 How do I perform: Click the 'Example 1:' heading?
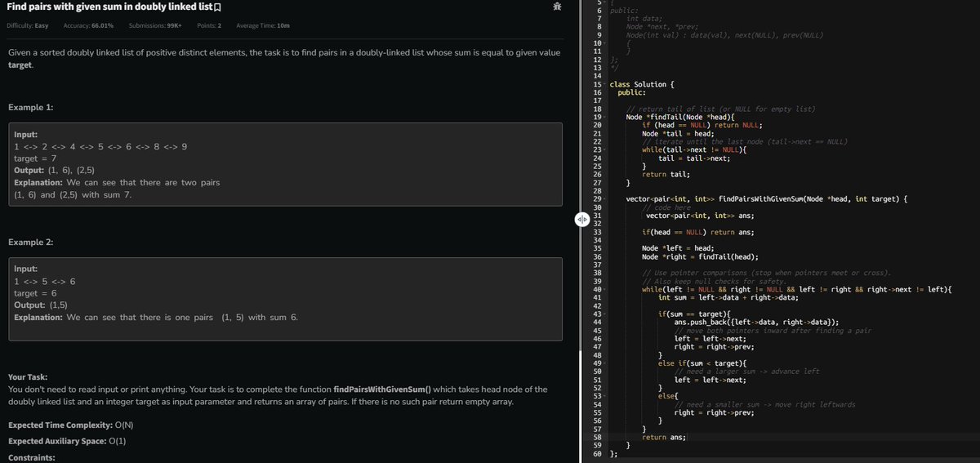pos(30,108)
